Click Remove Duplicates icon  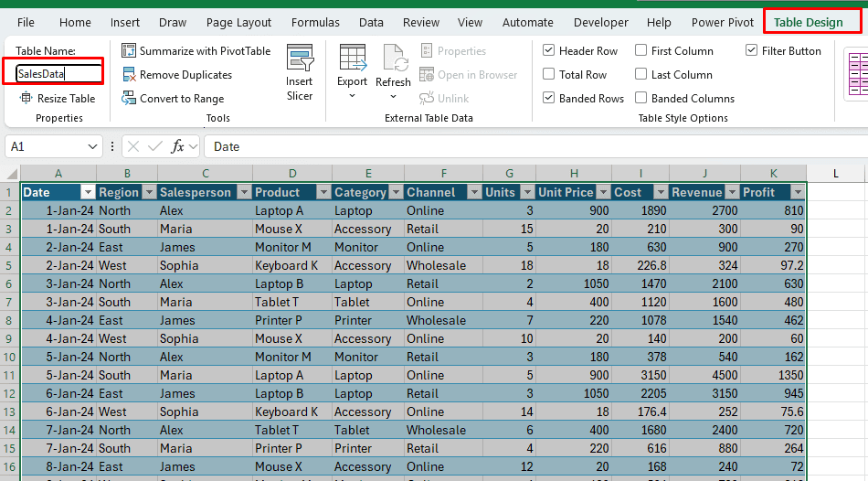(129, 75)
